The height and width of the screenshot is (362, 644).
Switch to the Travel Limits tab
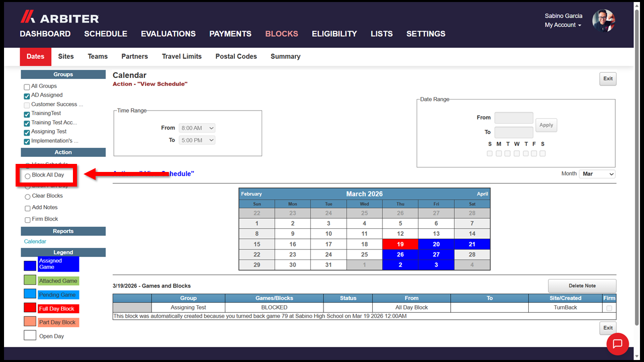point(182,56)
